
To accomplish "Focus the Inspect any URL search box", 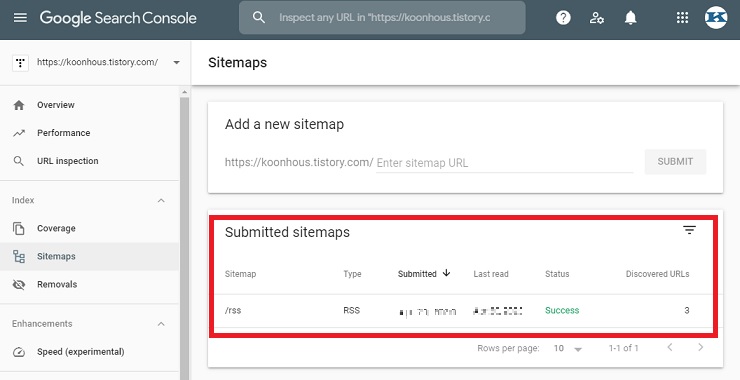I will pyautogui.click(x=382, y=17).
